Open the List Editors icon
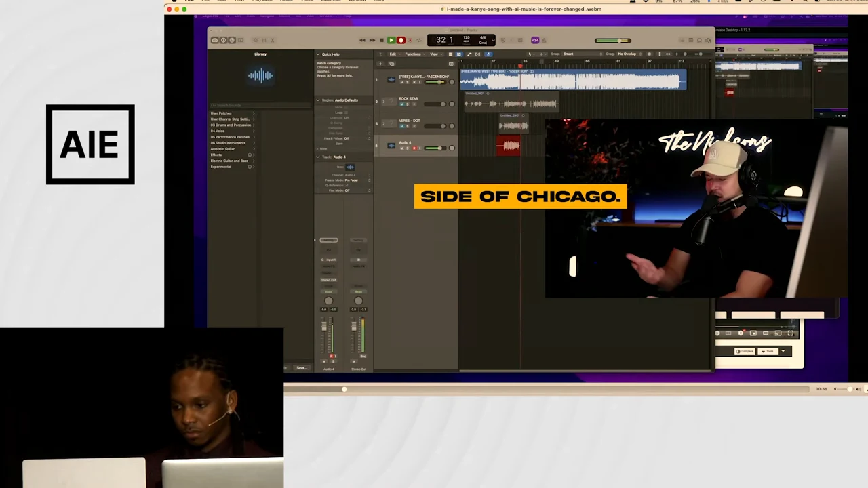 682,40
